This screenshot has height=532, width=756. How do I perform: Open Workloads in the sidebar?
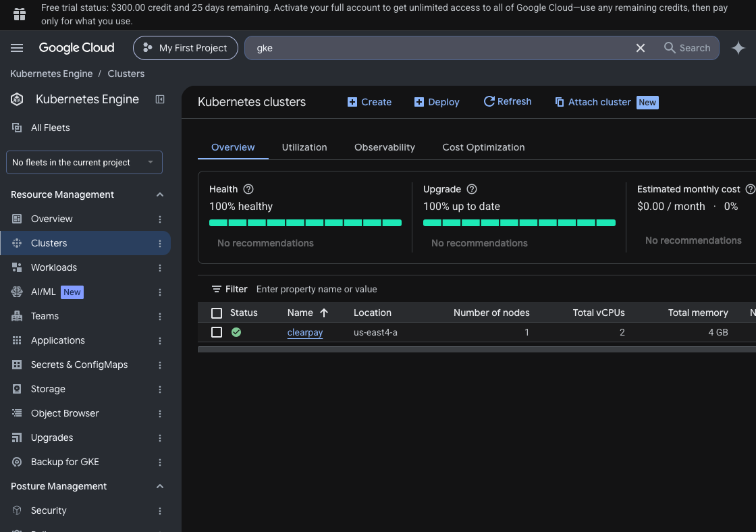click(x=53, y=267)
